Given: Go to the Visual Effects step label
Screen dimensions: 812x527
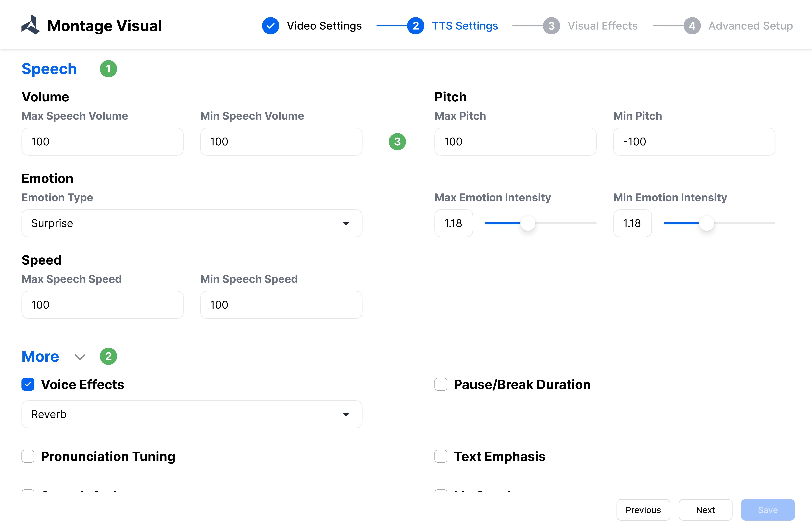Looking at the screenshot, I should (602, 26).
